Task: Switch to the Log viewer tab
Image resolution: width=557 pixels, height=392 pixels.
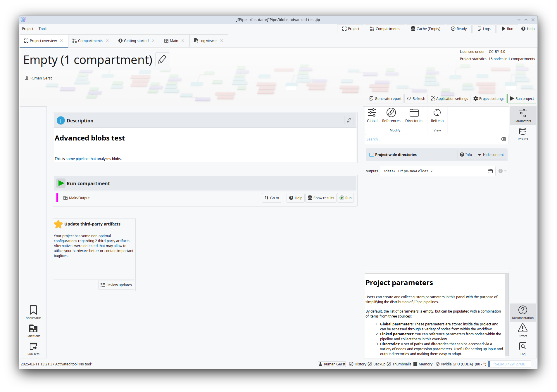Action: tap(208, 41)
